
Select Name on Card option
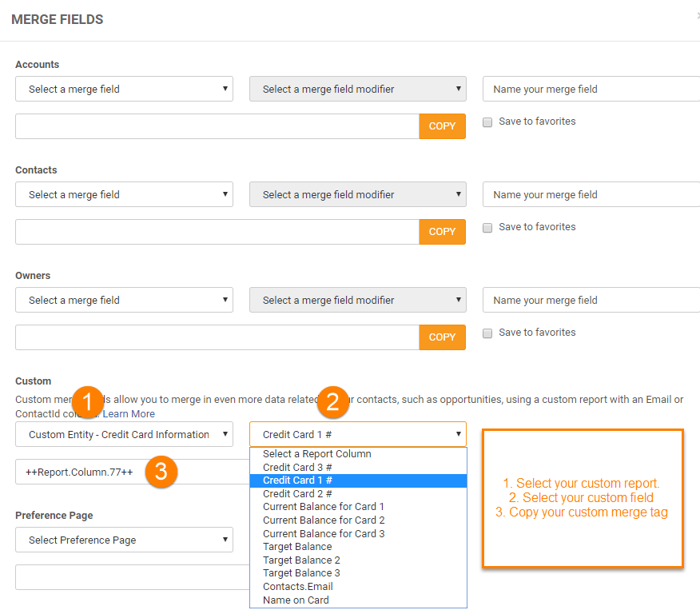(x=296, y=600)
